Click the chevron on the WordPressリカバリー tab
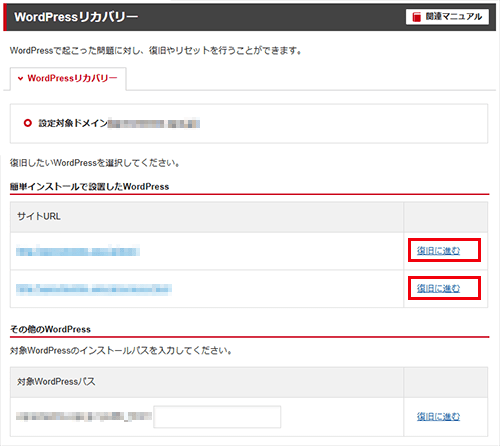 pos(20,79)
